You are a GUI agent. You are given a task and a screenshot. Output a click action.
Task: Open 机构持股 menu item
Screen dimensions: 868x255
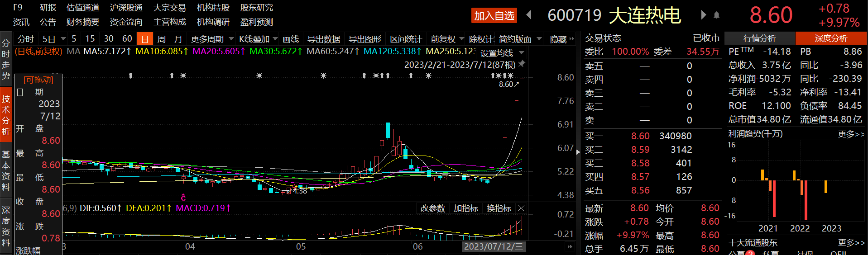(213, 8)
